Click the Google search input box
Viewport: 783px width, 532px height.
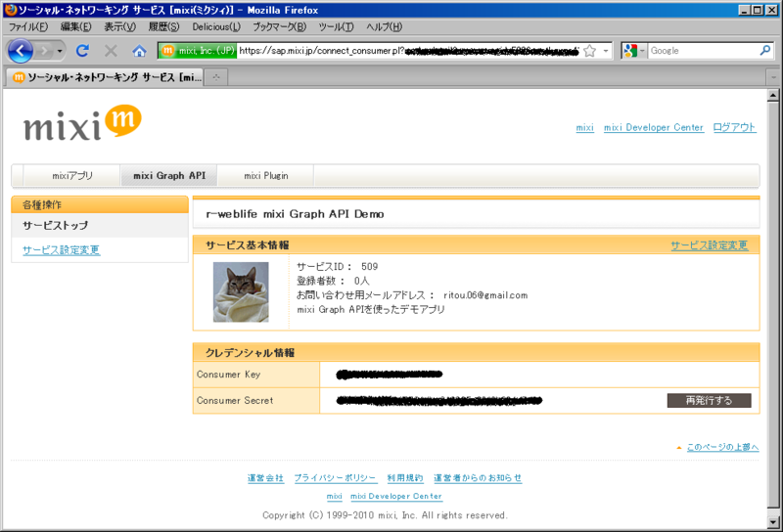(x=703, y=51)
